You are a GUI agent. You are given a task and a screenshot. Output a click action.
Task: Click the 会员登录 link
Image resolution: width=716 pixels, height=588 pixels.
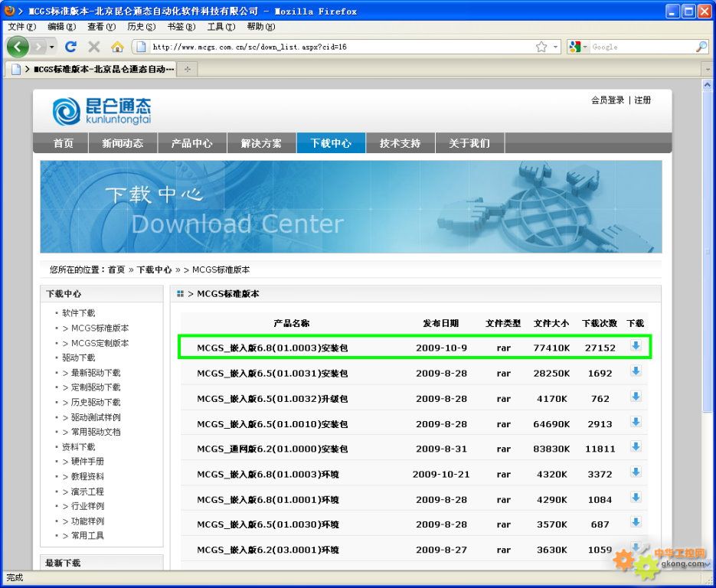(x=607, y=100)
